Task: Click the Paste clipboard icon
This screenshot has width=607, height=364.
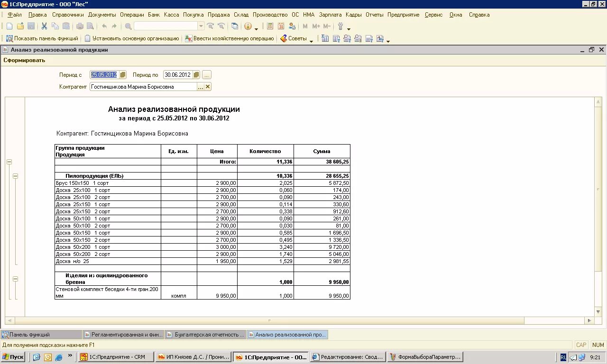Action: pos(66,27)
